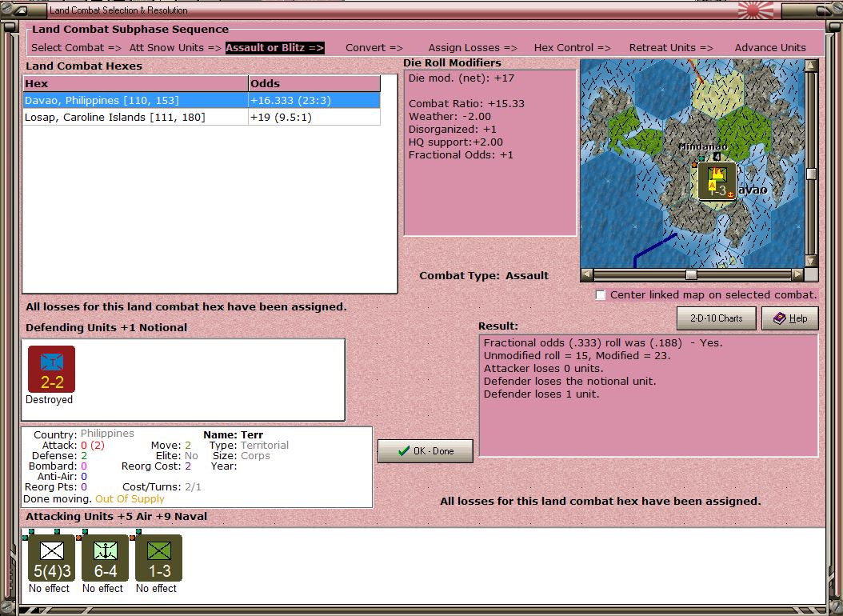Select the 6-4 marine attacking unit
Viewport: 843px width, 616px height.
[x=105, y=558]
